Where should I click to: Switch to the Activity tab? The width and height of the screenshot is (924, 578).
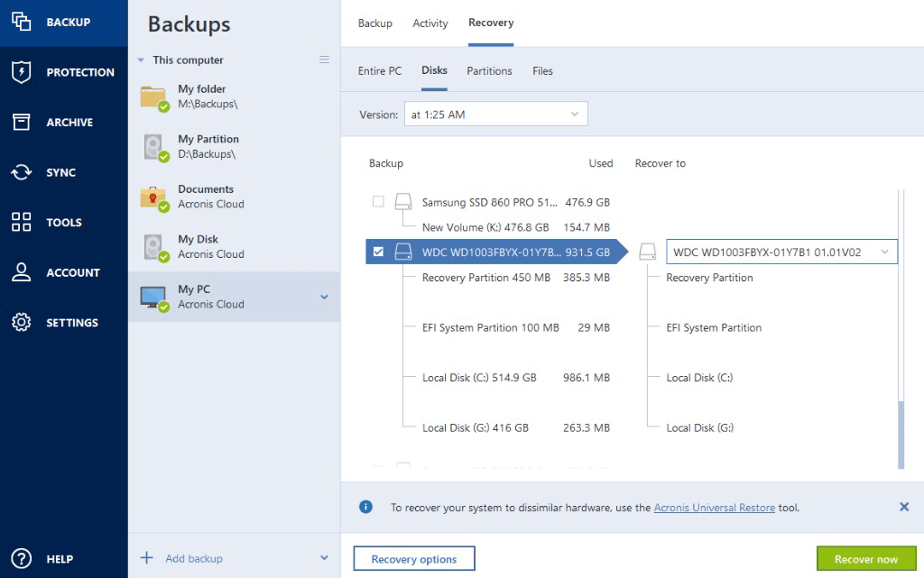point(430,23)
